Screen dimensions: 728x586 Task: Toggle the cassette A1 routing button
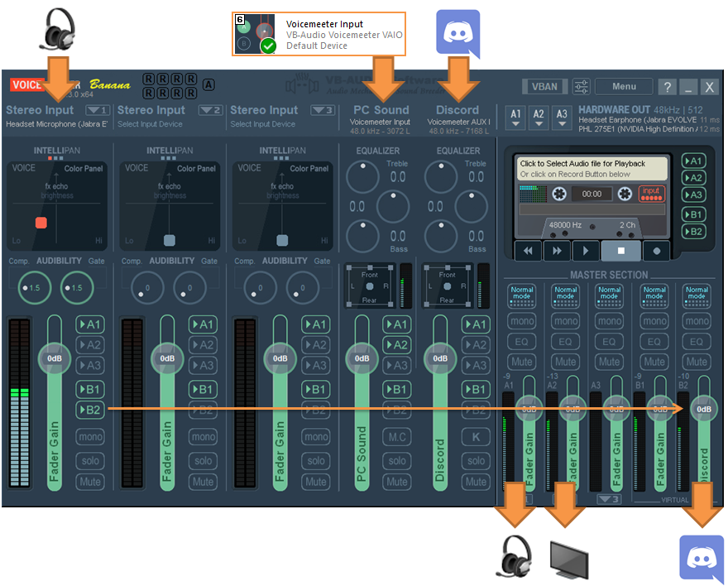click(x=693, y=161)
